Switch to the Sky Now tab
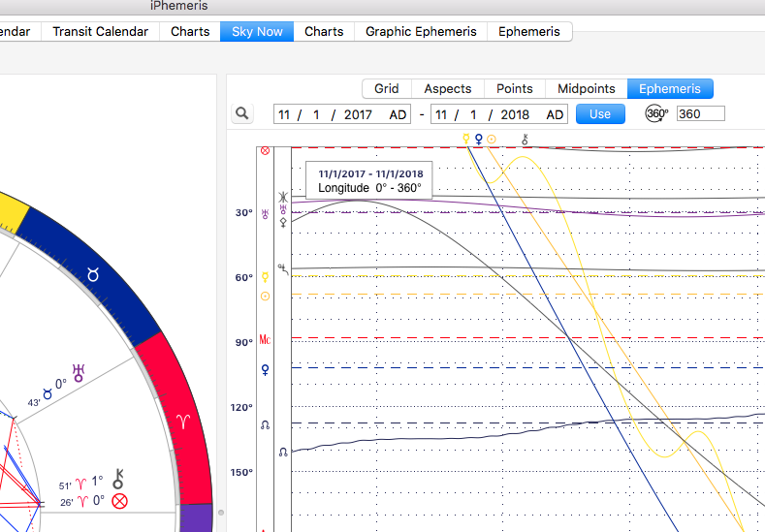The height and width of the screenshot is (532, 765). coord(257,32)
